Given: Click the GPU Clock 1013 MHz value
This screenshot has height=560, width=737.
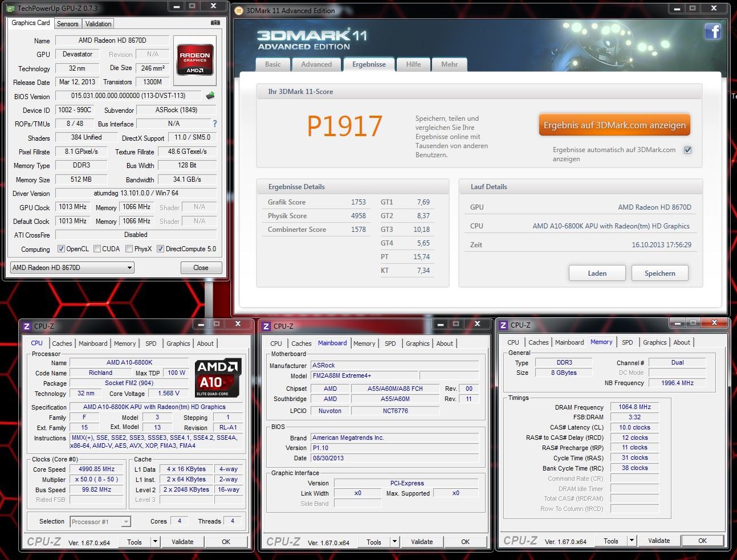Looking at the screenshot, I should click(x=72, y=207).
